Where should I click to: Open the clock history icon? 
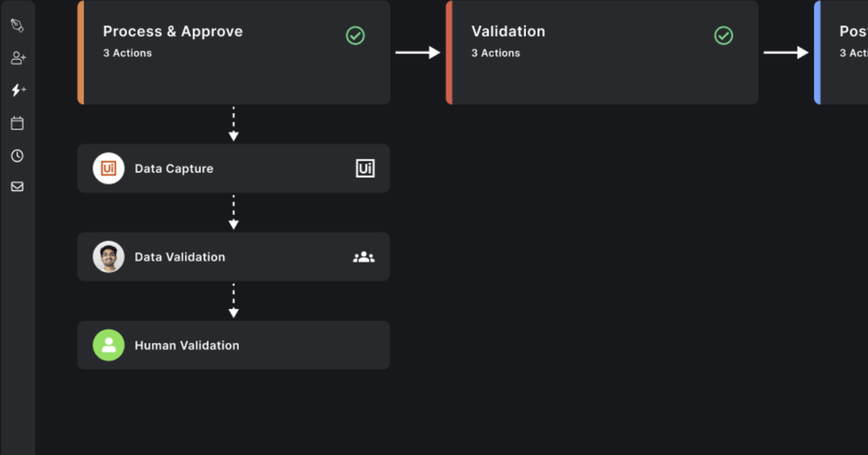[17, 155]
